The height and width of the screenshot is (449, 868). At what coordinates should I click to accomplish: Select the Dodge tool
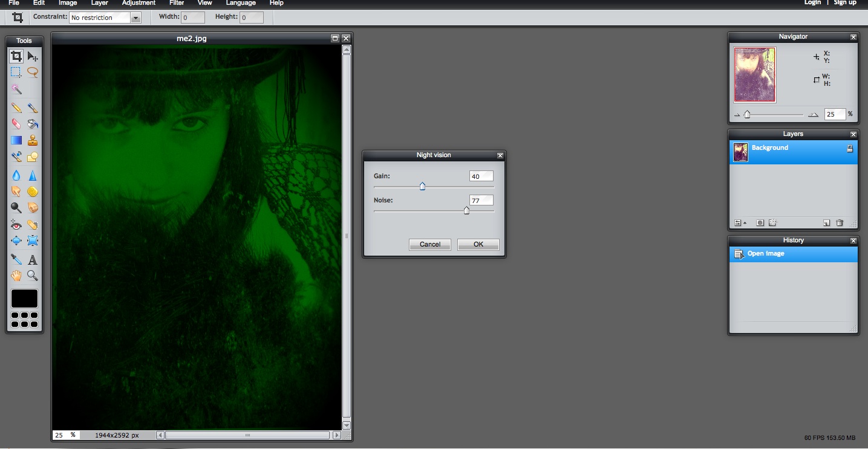tap(16, 208)
